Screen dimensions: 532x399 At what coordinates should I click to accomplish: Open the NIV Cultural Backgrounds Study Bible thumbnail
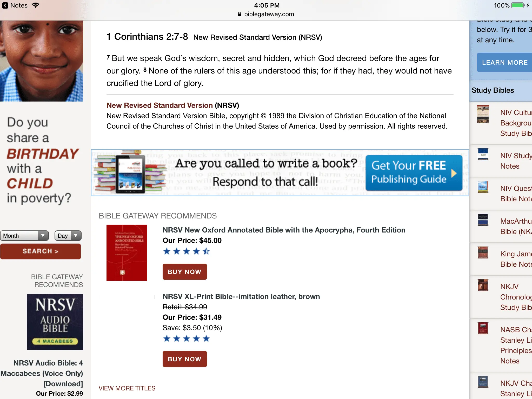(483, 114)
